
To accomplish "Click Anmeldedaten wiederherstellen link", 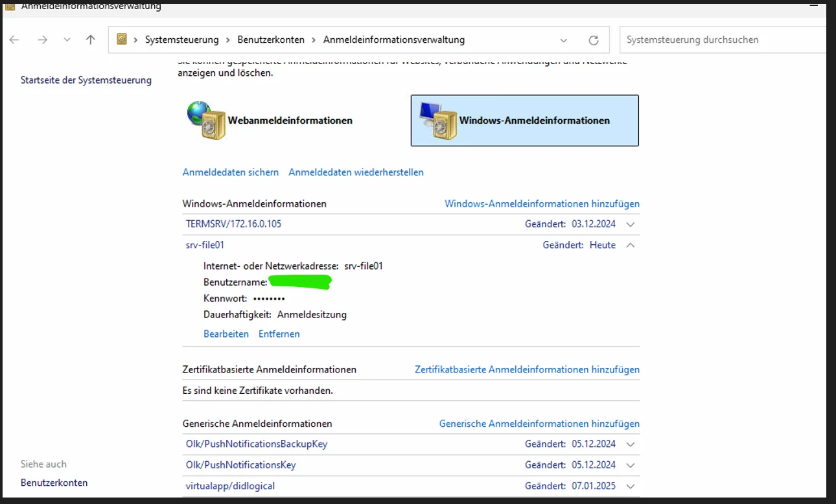I will [356, 172].
